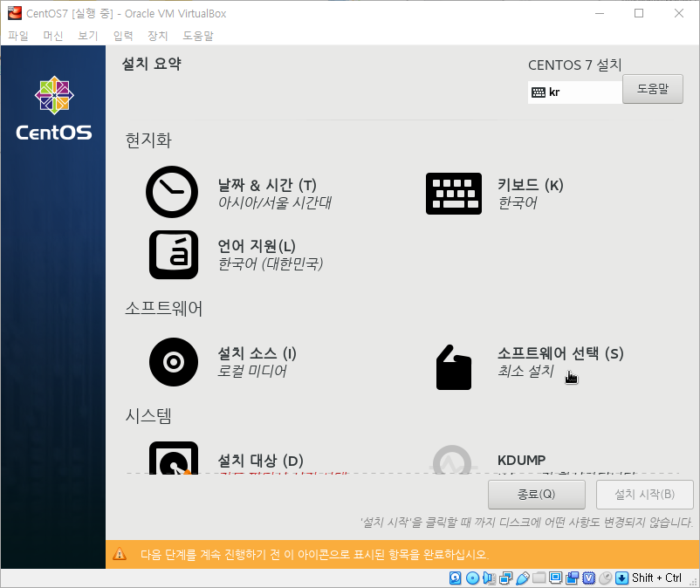Click the 소프트웨어 선택 (S) label
Screen dimensions: 700x588
560,353
